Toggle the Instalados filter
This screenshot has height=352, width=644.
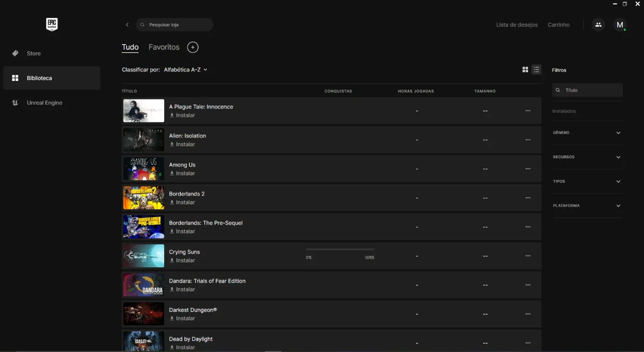point(564,111)
